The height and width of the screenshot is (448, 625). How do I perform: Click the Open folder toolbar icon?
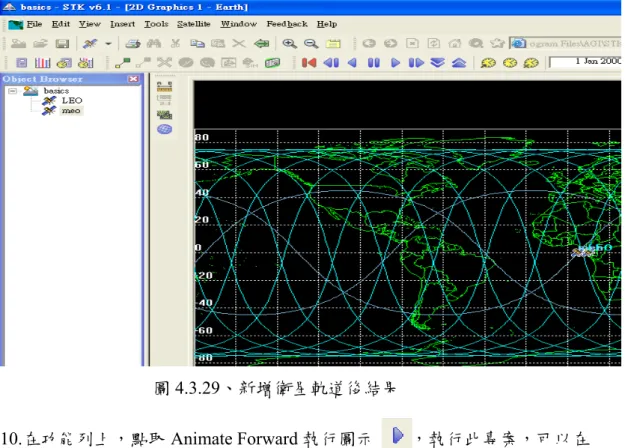point(40,43)
